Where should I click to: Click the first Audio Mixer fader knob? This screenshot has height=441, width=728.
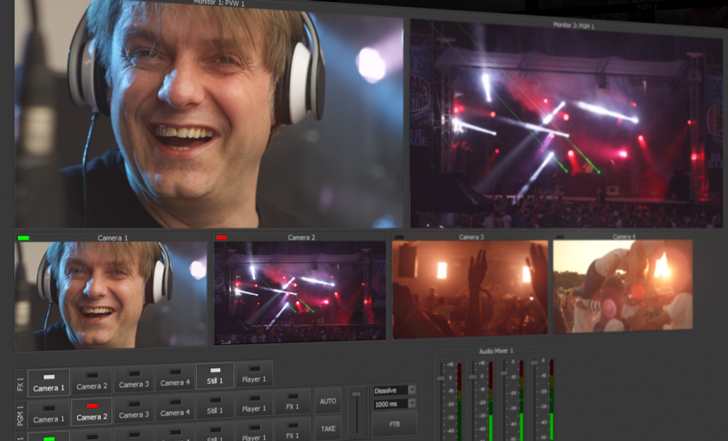tap(441, 378)
